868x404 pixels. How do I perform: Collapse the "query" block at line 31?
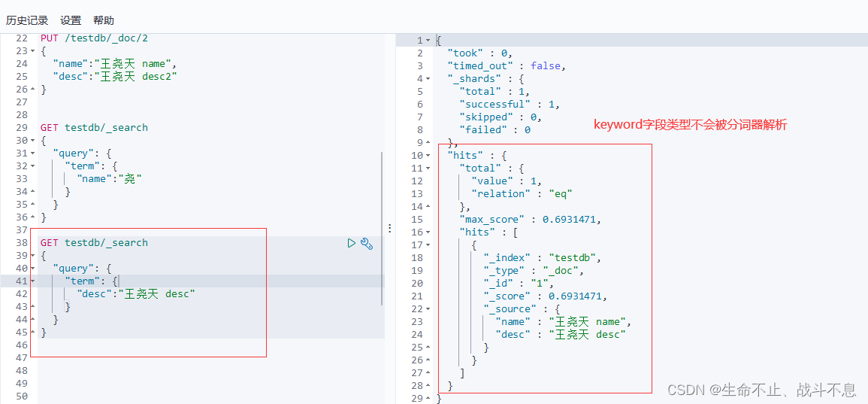(32, 153)
